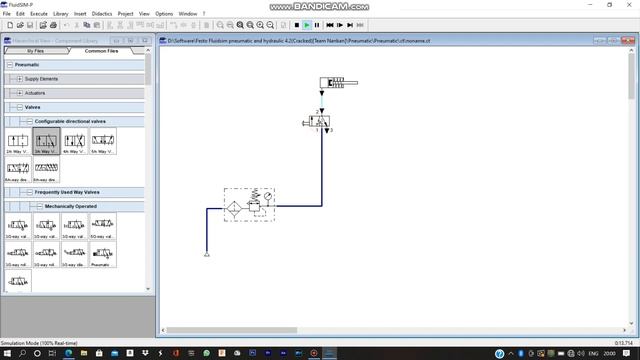Click the Paste toolbar icon

(97, 25)
